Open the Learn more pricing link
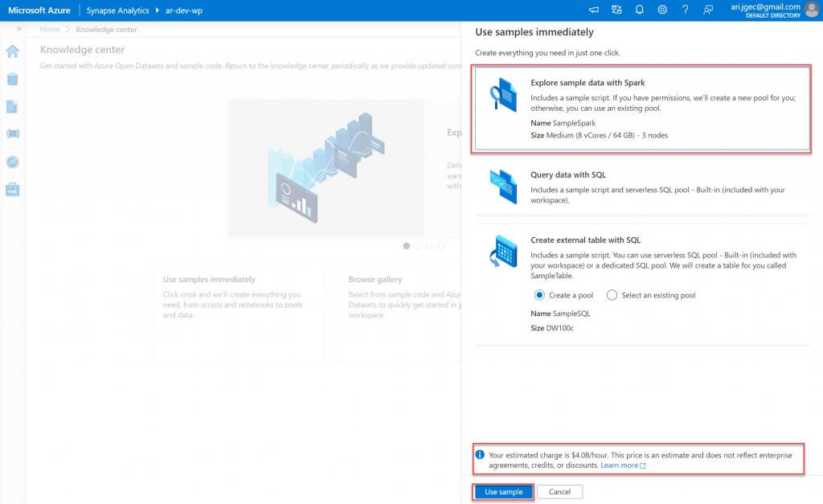Viewport: 823px width, 504px height. pos(622,465)
